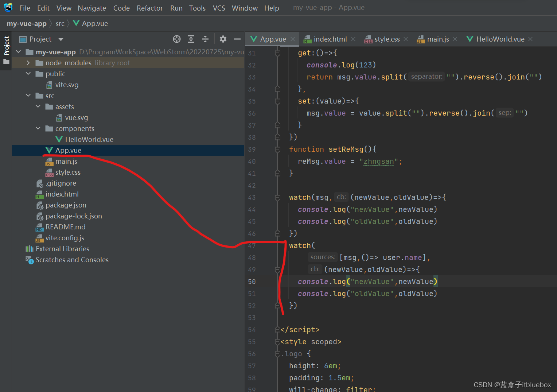Collapse the src folder
Image resolution: width=557 pixels, height=392 pixels.
pyautogui.click(x=28, y=96)
